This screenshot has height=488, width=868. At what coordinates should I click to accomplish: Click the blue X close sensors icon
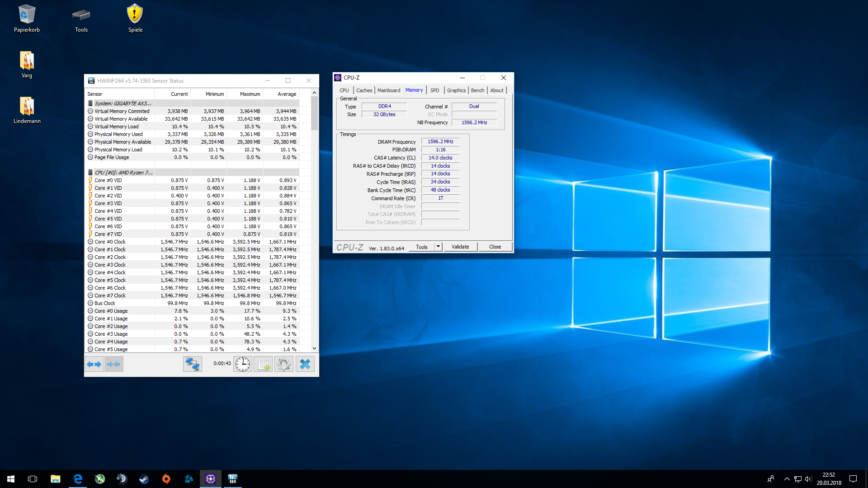(x=305, y=364)
